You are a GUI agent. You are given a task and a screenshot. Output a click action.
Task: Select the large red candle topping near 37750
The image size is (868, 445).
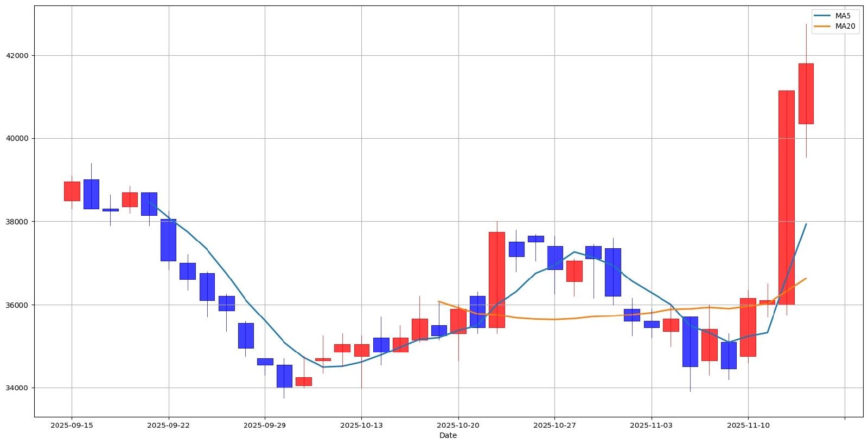coord(496,280)
